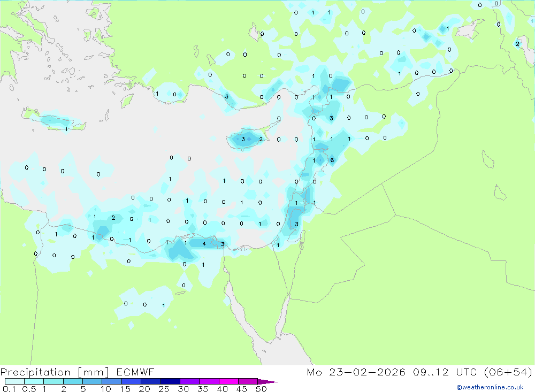Viewport: 535px width, 392px height.
Task: Click the legend label '0.5'
Action: pos(29,389)
